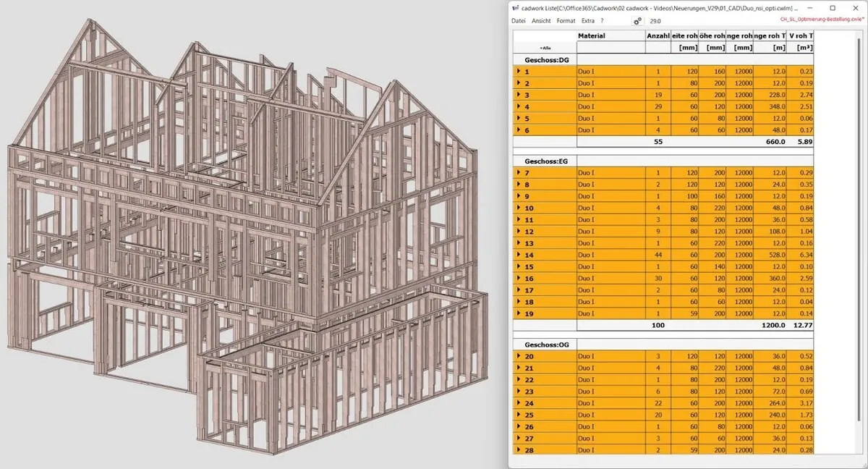868x469 pixels.
Task: Click the width value 59 in row 19
Action: coord(684,313)
